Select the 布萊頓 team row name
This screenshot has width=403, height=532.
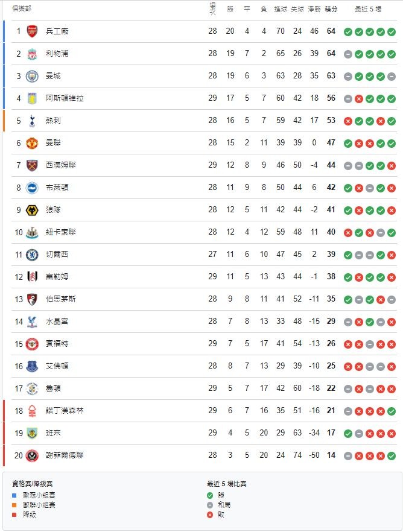[x=57, y=188]
